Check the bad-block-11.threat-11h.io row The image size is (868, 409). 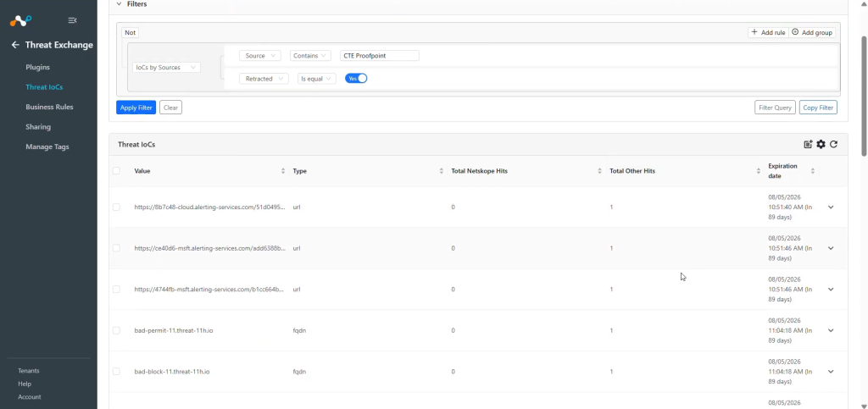coord(116,372)
